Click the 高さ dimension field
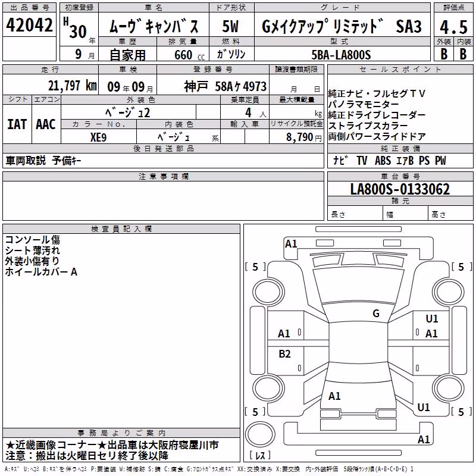This screenshot has height=476, width=476. point(450,213)
